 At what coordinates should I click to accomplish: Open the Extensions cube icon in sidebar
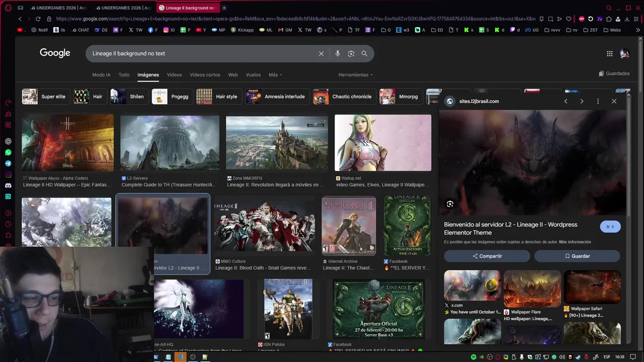pyautogui.click(x=8, y=235)
